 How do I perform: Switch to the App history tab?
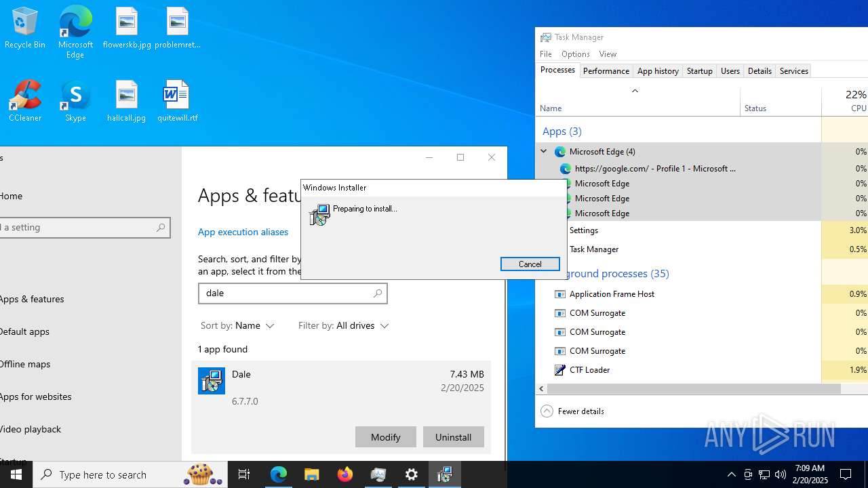tap(658, 71)
